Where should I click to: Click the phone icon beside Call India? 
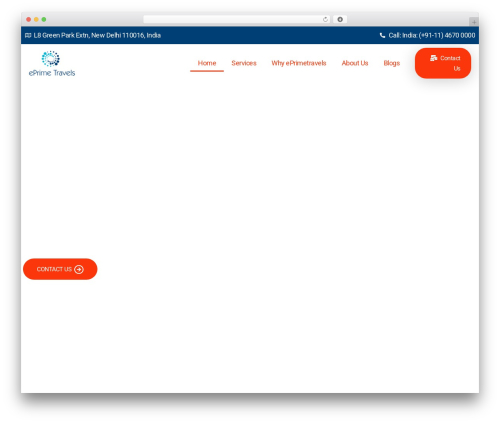click(382, 35)
